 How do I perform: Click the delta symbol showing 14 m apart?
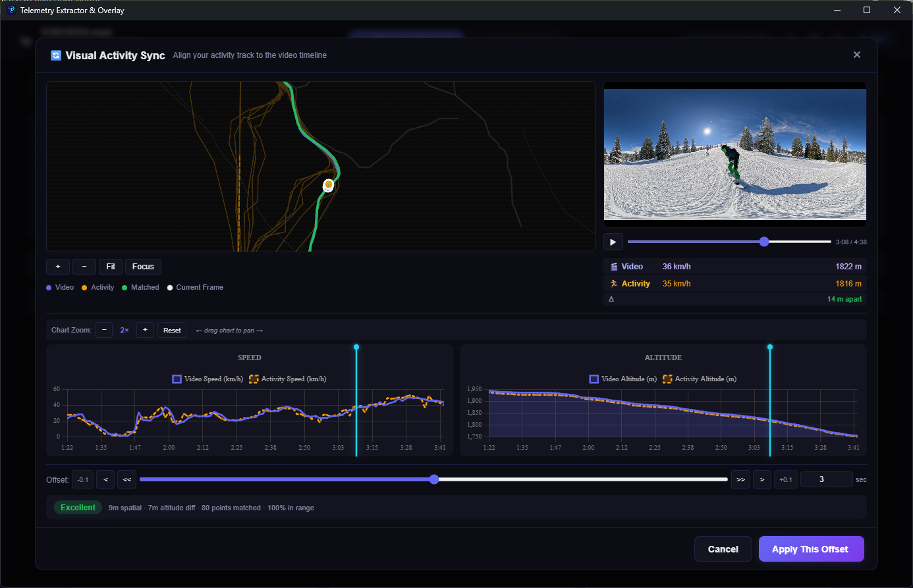(x=611, y=298)
